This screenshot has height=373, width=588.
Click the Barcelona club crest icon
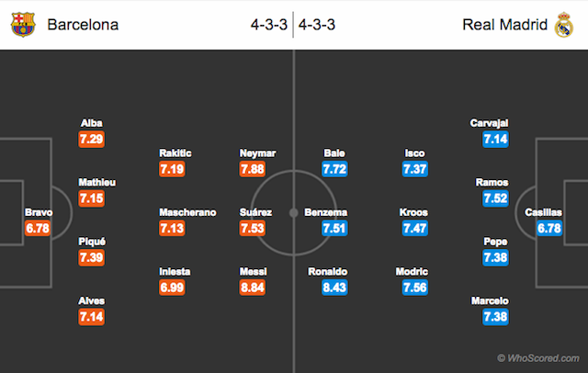coord(21,25)
